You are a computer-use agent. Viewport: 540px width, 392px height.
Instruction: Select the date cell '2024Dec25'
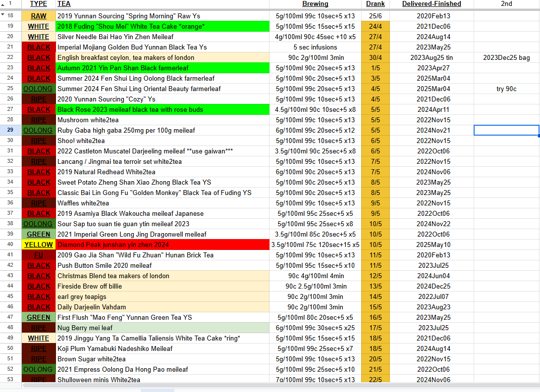pos(432,286)
